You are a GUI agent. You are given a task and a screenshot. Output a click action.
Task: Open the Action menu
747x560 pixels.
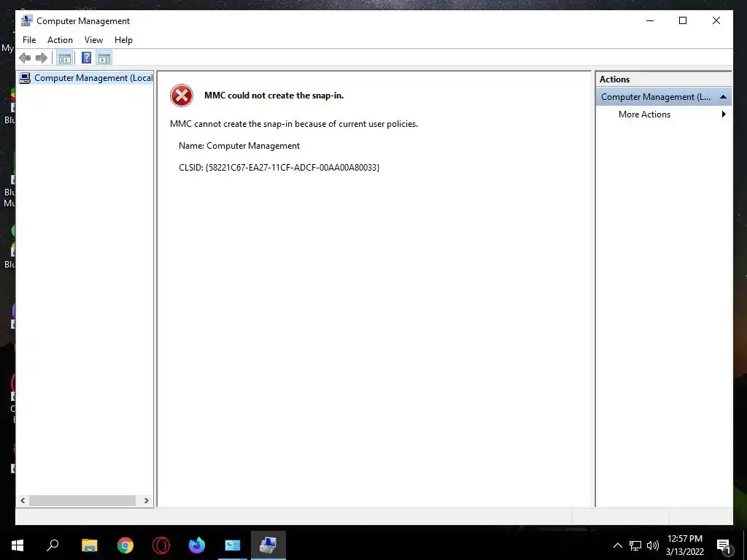pos(60,40)
